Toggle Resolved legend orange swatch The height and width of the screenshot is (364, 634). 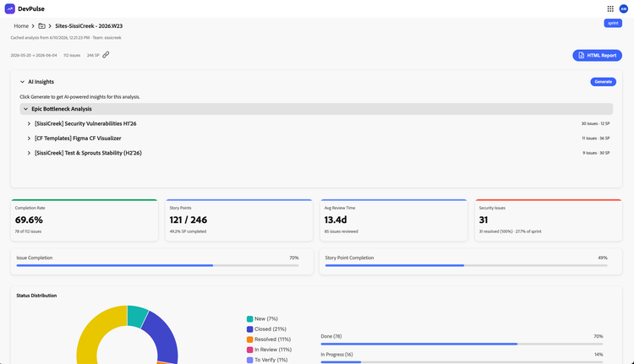(x=250, y=340)
